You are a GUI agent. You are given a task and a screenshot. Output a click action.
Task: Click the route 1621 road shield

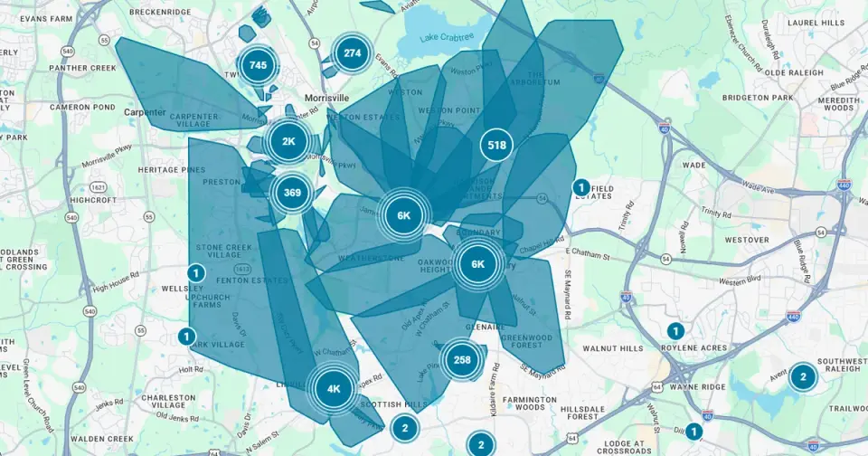click(x=98, y=187)
